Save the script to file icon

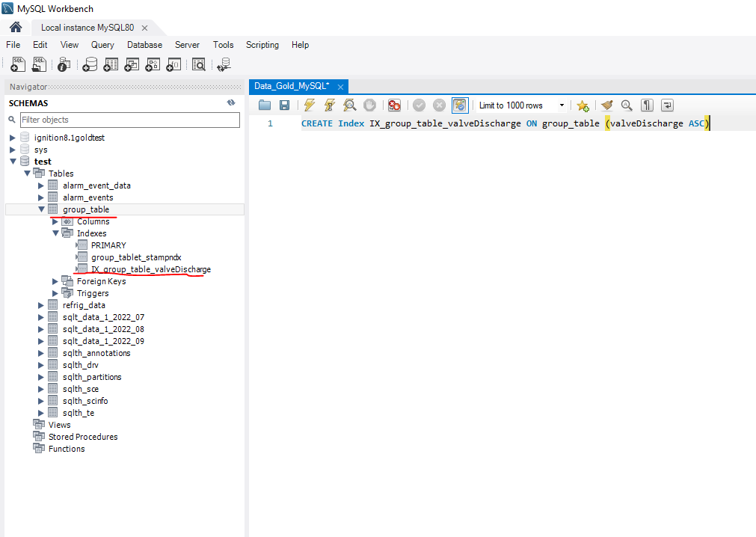(x=284, y=105)
